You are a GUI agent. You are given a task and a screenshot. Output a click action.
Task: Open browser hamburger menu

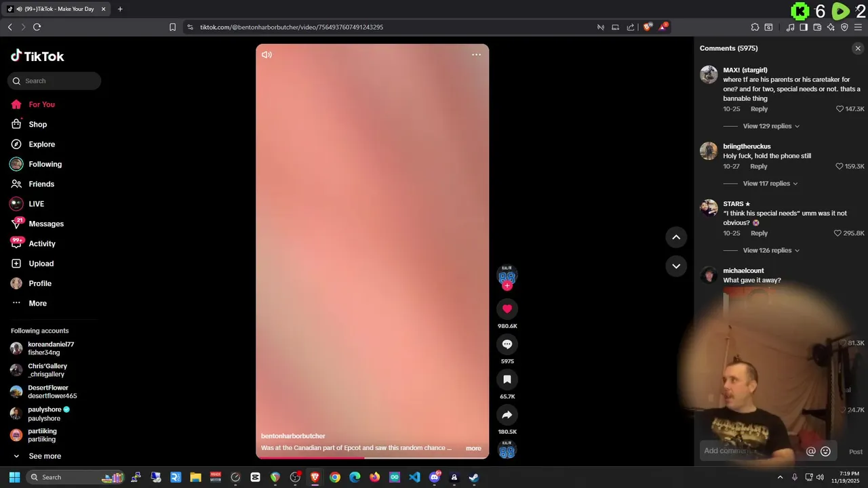pos(858,27)
